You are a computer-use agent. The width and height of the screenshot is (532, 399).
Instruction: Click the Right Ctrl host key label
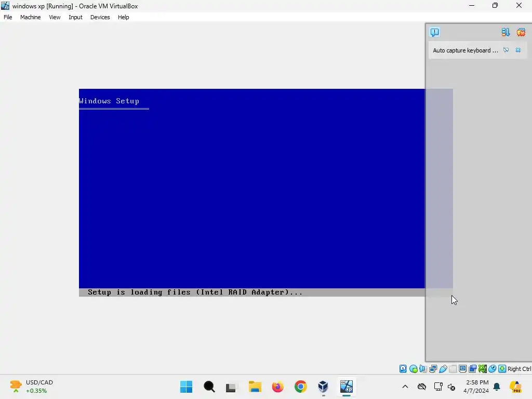[519, 369]
